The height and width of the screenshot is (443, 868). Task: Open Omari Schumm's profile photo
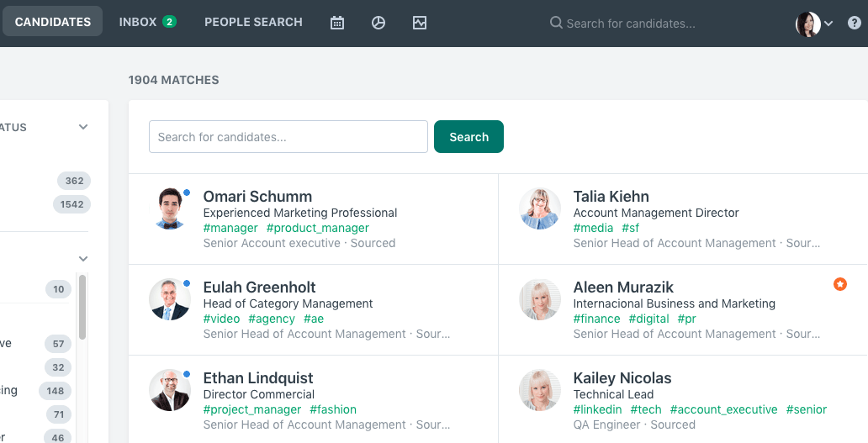pos(170,208)
